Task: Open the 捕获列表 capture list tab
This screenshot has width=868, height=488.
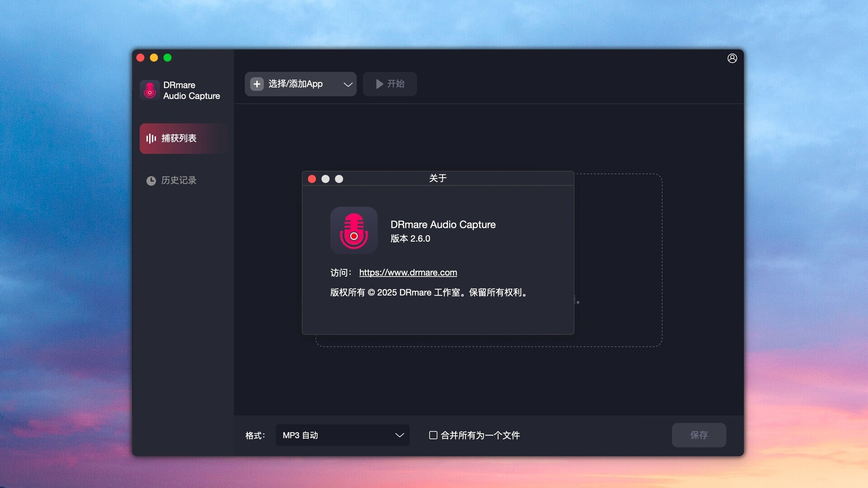Action: click(x=184, y=138)
